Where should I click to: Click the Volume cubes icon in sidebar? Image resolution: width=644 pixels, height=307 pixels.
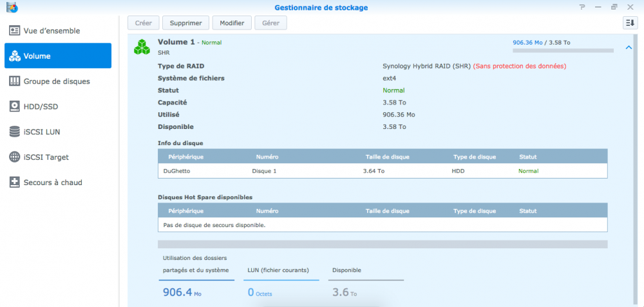15,56
